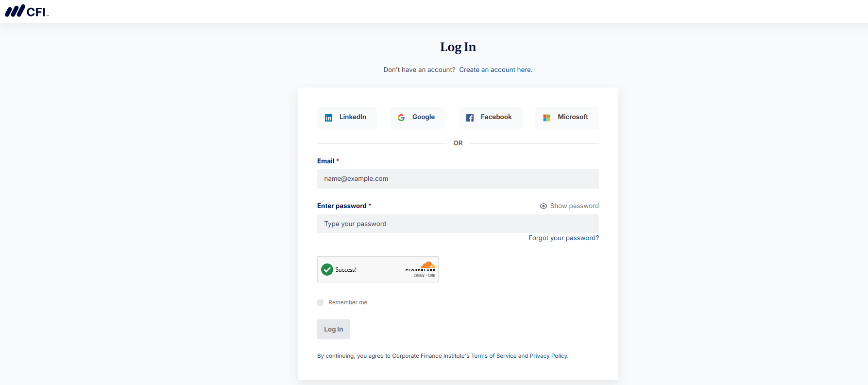
Task: Click the OR separator text
Action: (458, 143)
